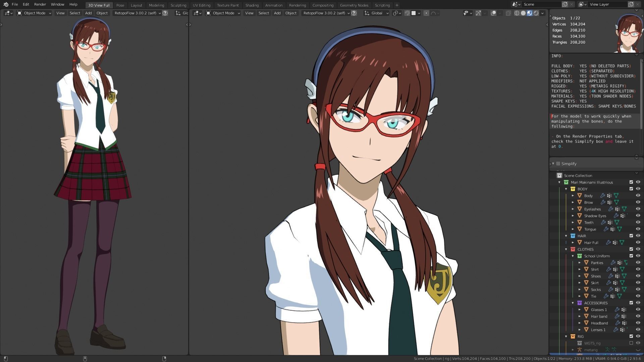
Task: Open the pivot point dropdown
Action: (397, 13)
